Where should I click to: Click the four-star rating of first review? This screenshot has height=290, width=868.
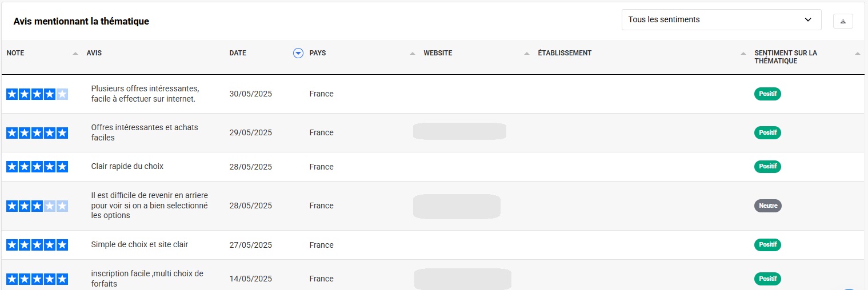pos(37,94)
